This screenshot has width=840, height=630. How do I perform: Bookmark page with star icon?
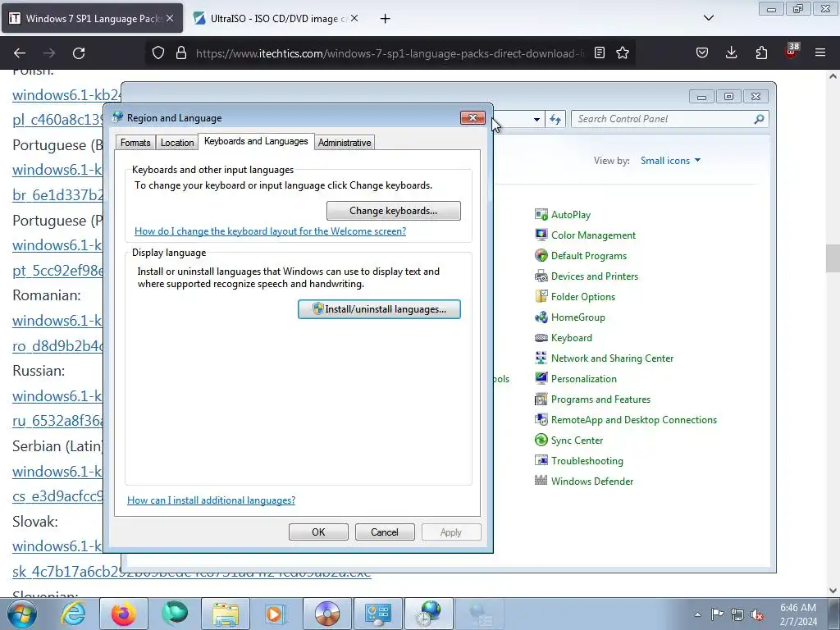click(x=623, y=53)
